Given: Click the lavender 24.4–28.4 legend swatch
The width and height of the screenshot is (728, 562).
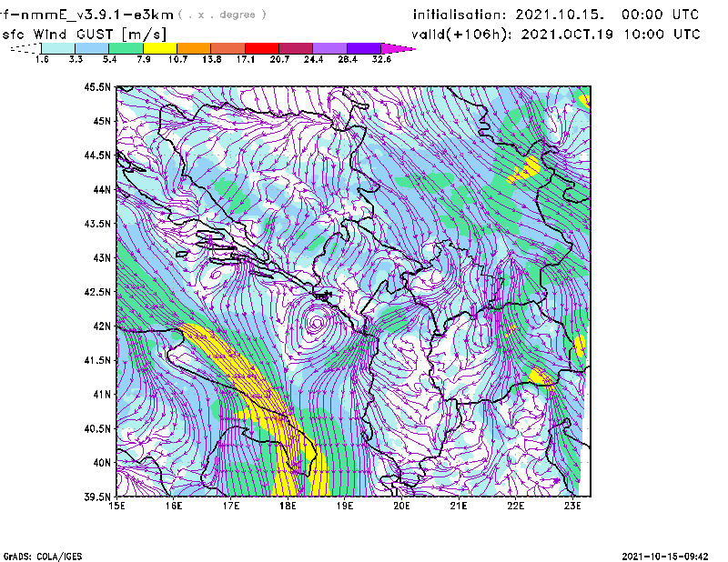Looking at the screenshot, I should coord(329,48).
